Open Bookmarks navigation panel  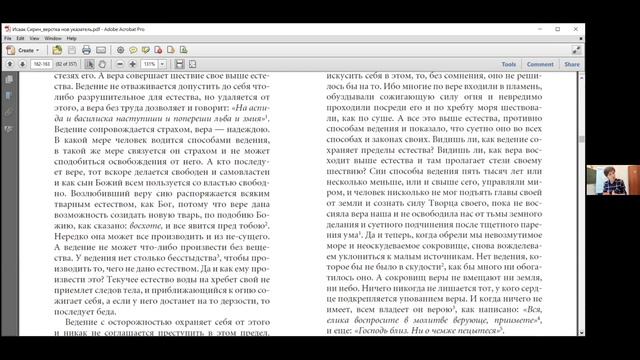click(9, 96)
